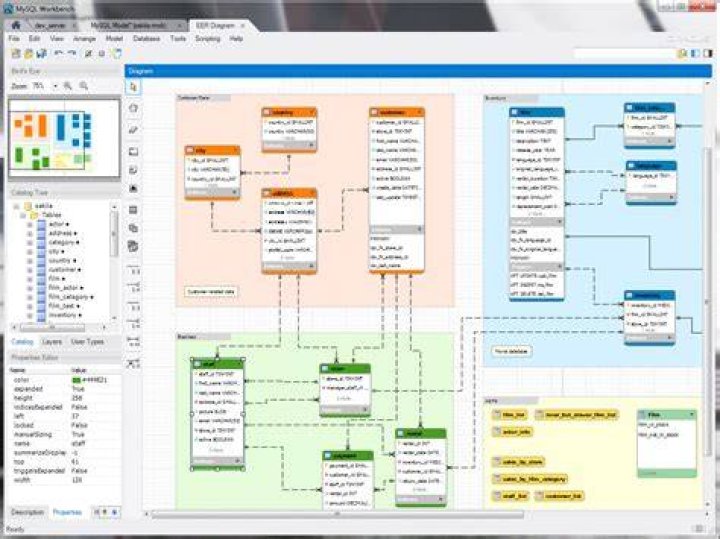Click the New Model toolbar icon
The image size is (720, 539).
click(x=16, y=54)
